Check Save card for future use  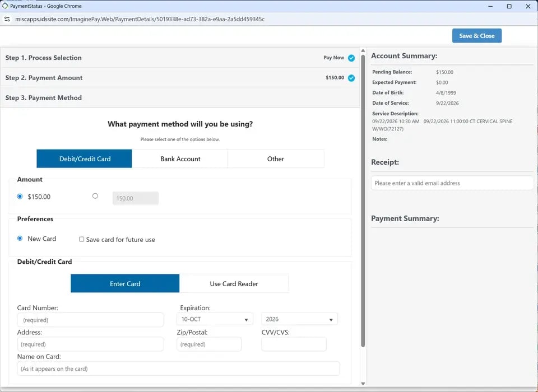click(x=81, y=239)
